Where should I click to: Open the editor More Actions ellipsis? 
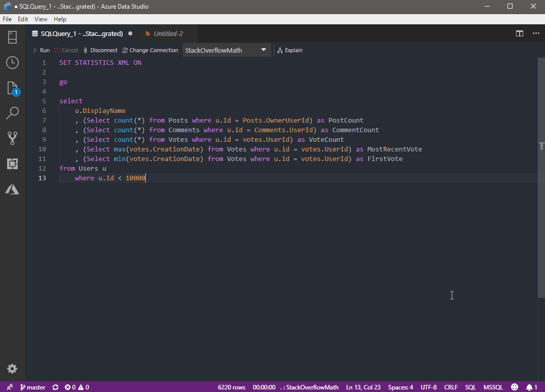tap(536, 33)
